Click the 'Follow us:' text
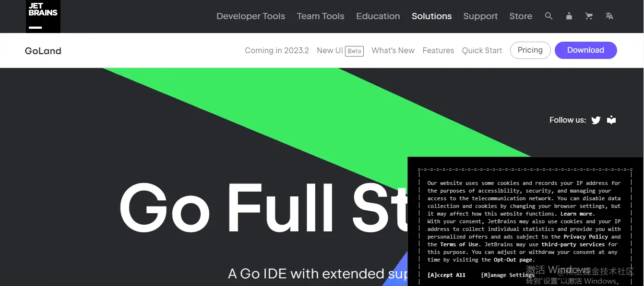The width and height of the screenshot is (644, 286). click(x=568, y=120)
